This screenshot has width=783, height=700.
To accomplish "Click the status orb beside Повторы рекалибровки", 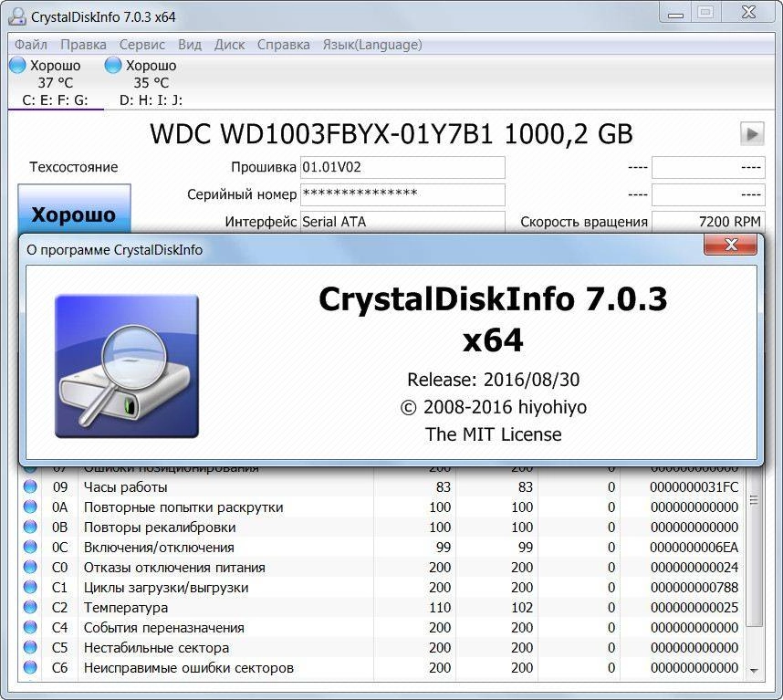I will [30, 527].
